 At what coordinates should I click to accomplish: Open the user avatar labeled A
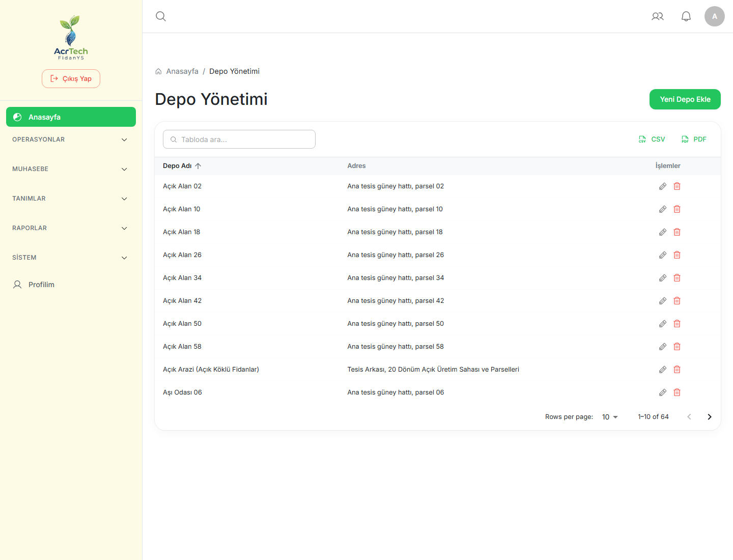coord(715,16)
